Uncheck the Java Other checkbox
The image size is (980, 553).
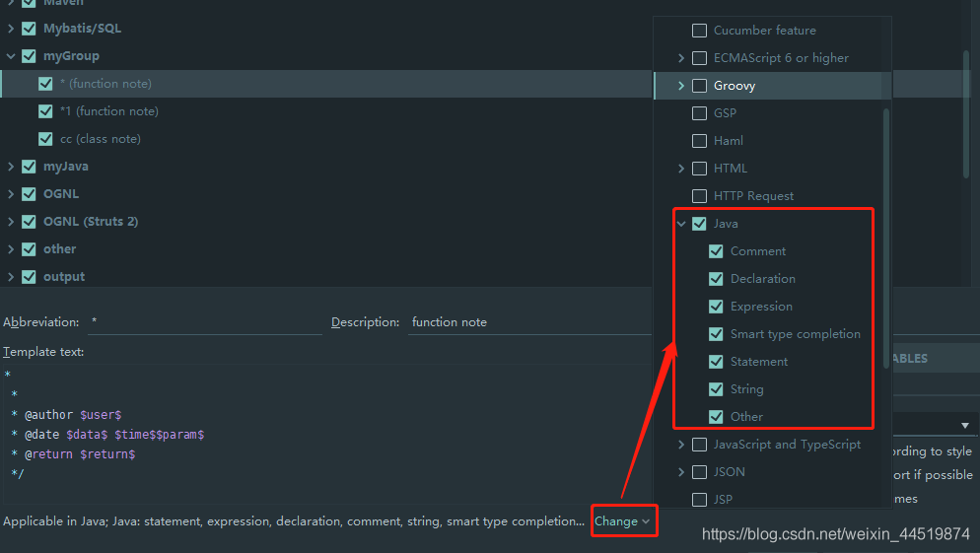(716, 416)
